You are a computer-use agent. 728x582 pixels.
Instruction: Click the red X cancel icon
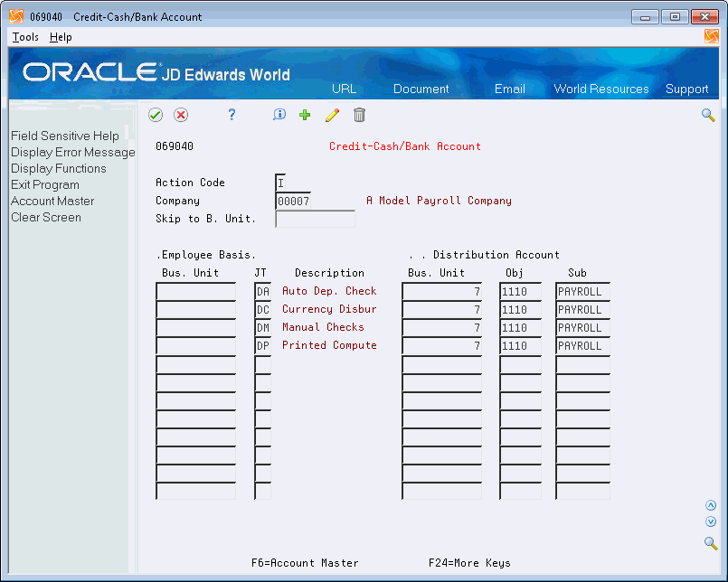181,115
